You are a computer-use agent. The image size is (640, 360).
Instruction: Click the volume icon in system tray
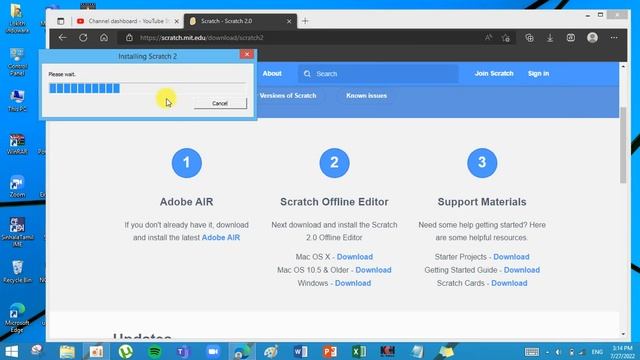[558, 352]
